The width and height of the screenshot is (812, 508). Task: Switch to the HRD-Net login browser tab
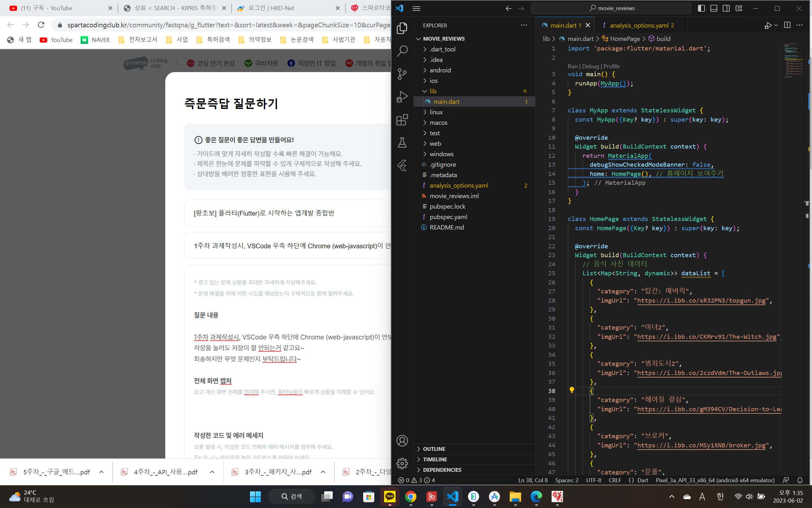pyautogui.click(x=288, y=8)
